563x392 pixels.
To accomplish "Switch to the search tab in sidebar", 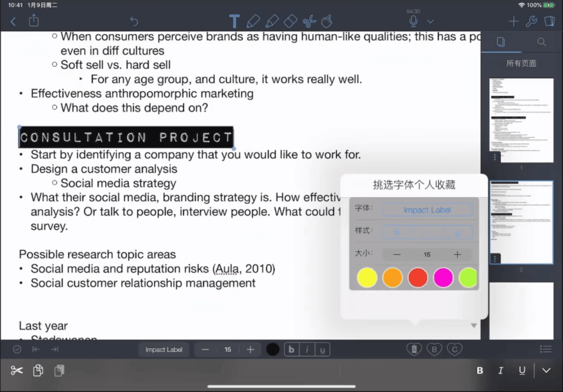I will (541, 42).
